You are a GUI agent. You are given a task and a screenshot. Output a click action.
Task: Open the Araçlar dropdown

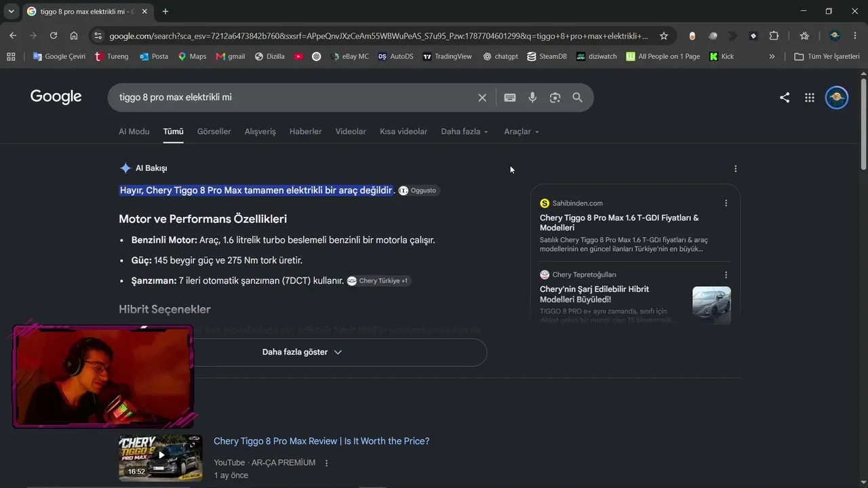(x=521, y=131)
